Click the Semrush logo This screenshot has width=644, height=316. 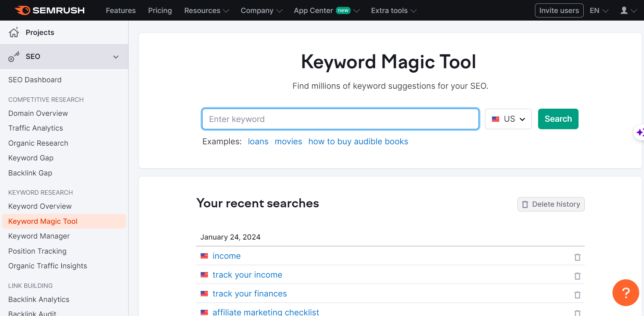point(50,10)
